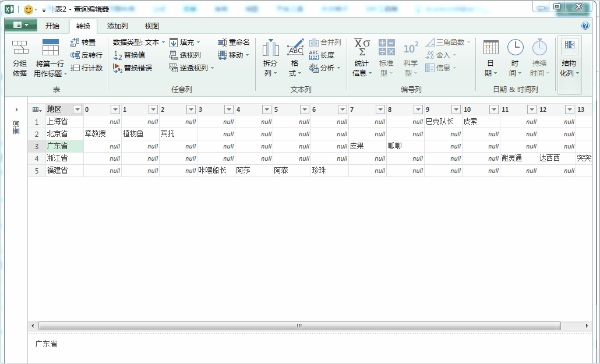The width and height of the screenshot is (600, 364).
Task: Select cell 植物鱼
Action: coord(140,134)
